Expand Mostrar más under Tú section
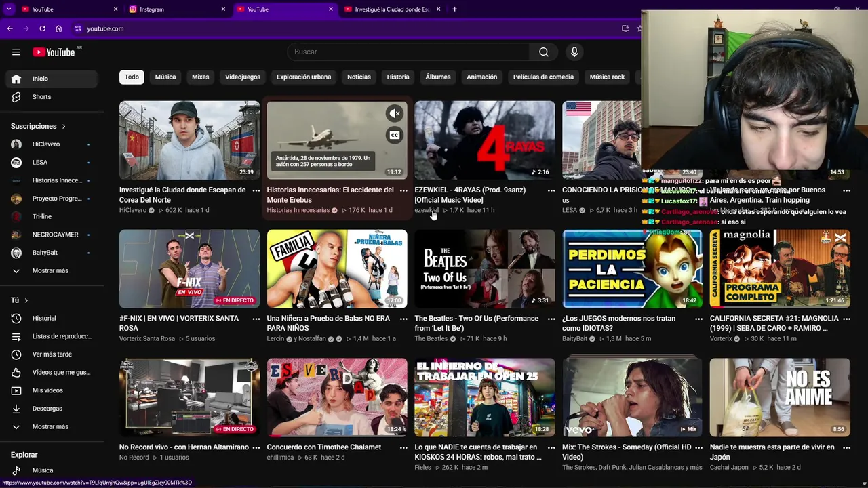 pos(52,427)
